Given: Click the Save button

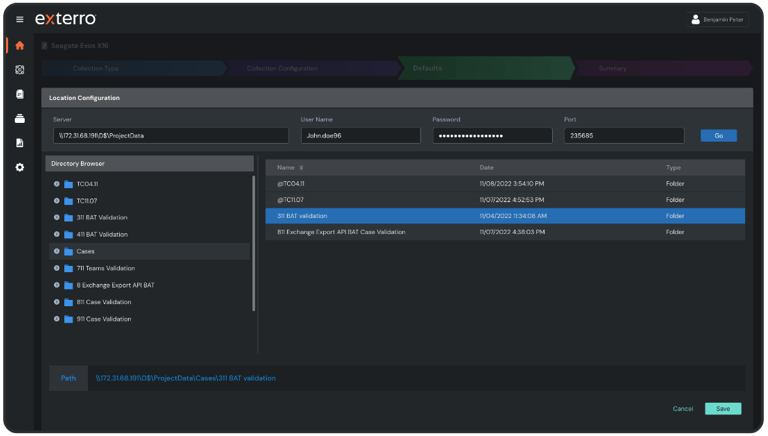Looking at the screenshot, I should coord(723,409).
